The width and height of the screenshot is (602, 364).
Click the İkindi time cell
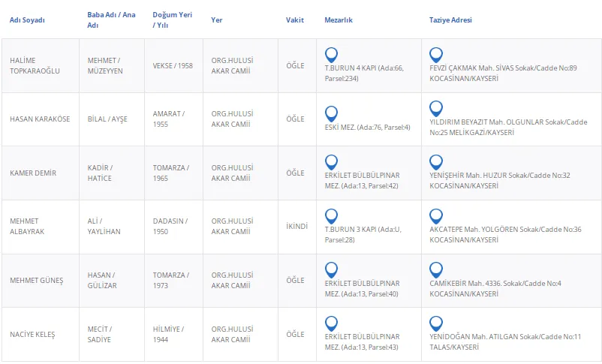pyautogui.click(x=296, y=226)
